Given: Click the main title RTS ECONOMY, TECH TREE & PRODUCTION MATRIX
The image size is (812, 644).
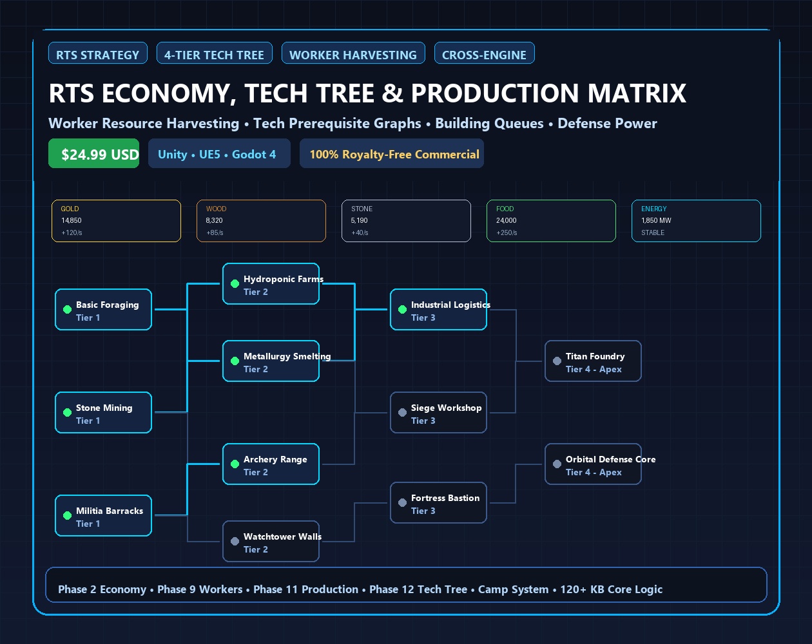Looking at the screenshot, I should [367, 93].
